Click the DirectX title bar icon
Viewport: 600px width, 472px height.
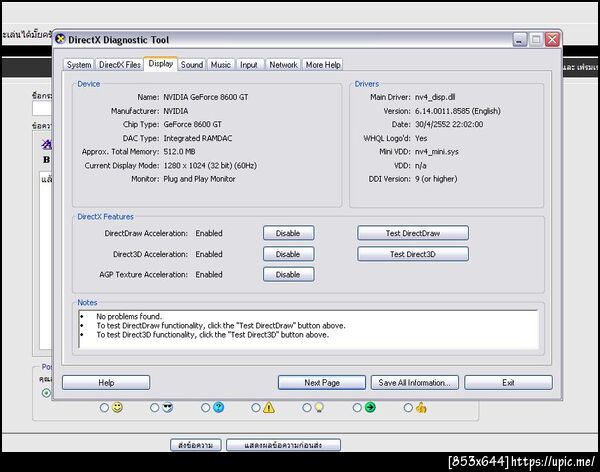point(60,39)
